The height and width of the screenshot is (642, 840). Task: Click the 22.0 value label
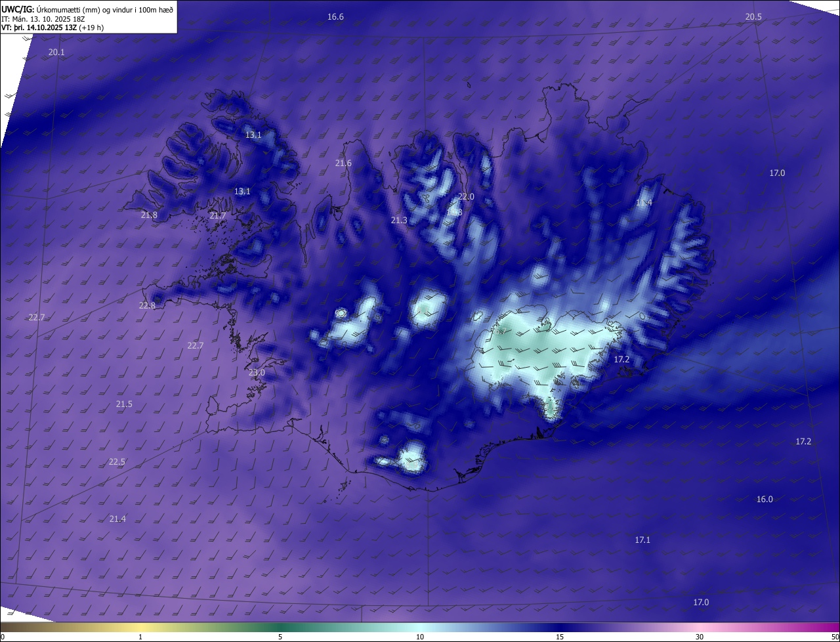466,196
